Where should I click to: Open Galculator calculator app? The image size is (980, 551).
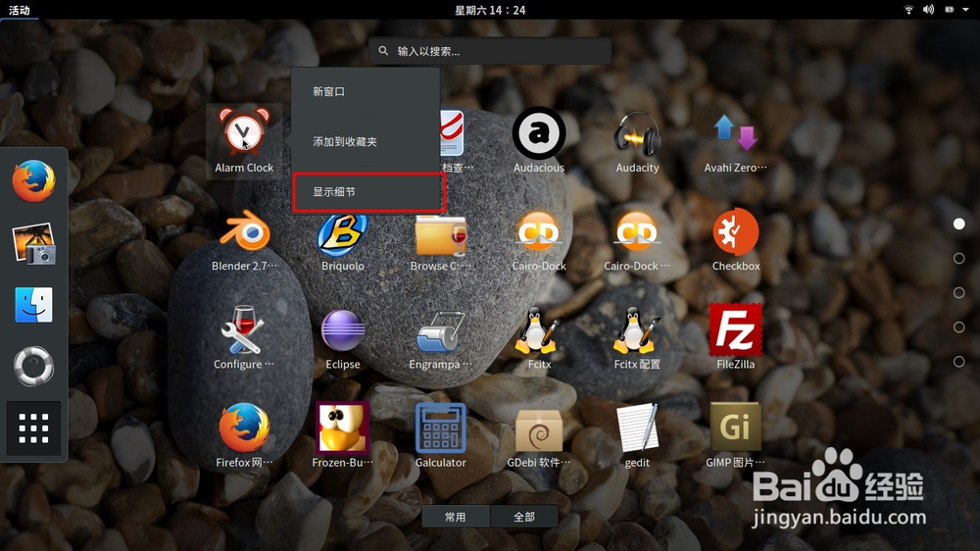tap(441, 427)
